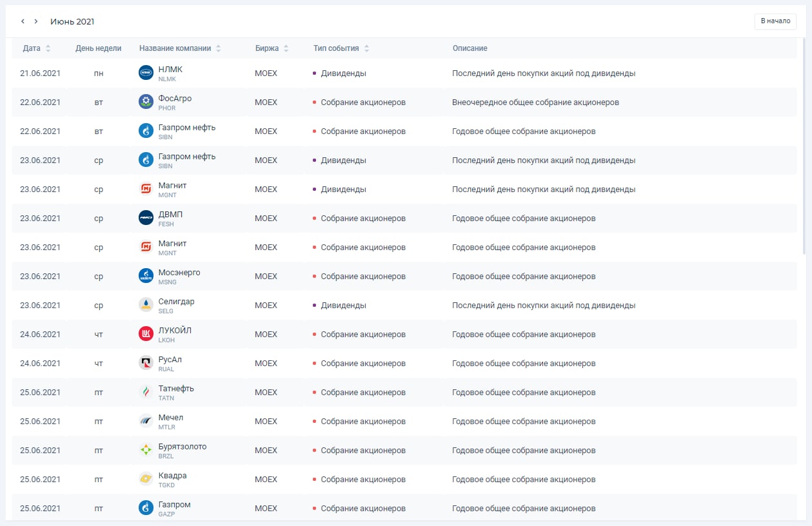Click the В начало button
The image size is (812, 526).
pos(775,21)
